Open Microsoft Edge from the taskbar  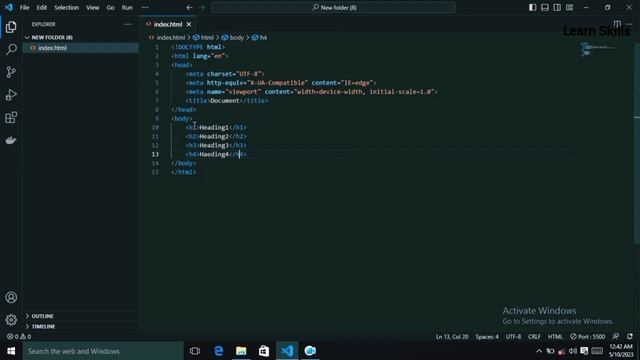coord(218,351)
